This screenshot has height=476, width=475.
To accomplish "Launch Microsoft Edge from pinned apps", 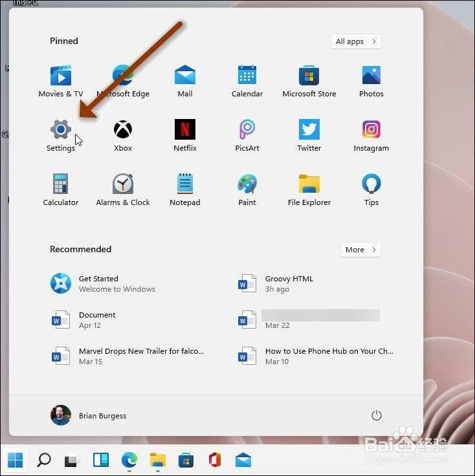I will (123, 81).
